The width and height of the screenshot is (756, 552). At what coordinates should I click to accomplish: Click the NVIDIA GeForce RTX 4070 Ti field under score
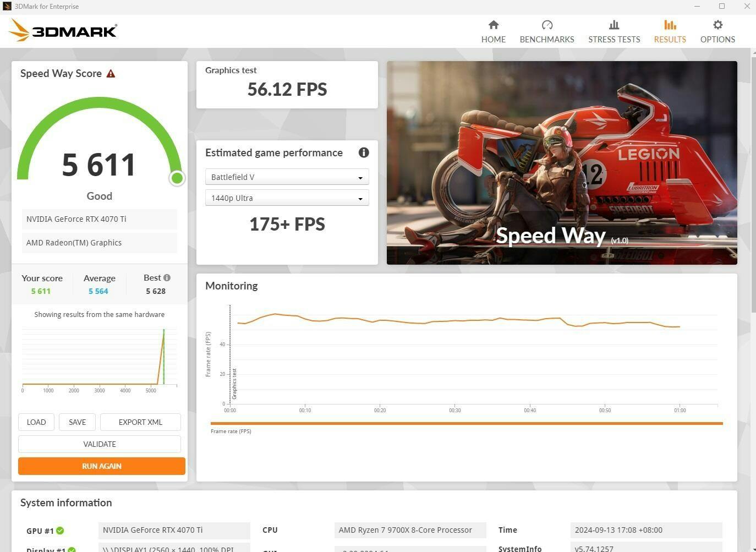[x=100, y=219]
